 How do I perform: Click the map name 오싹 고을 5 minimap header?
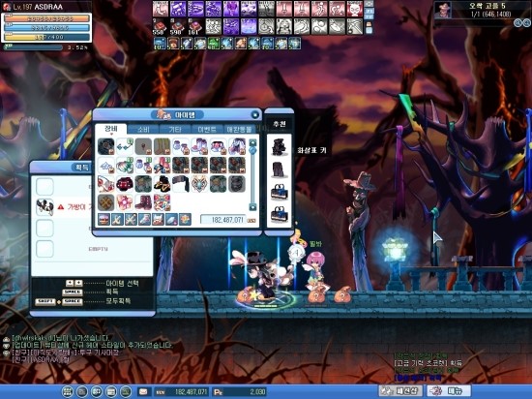488,6
